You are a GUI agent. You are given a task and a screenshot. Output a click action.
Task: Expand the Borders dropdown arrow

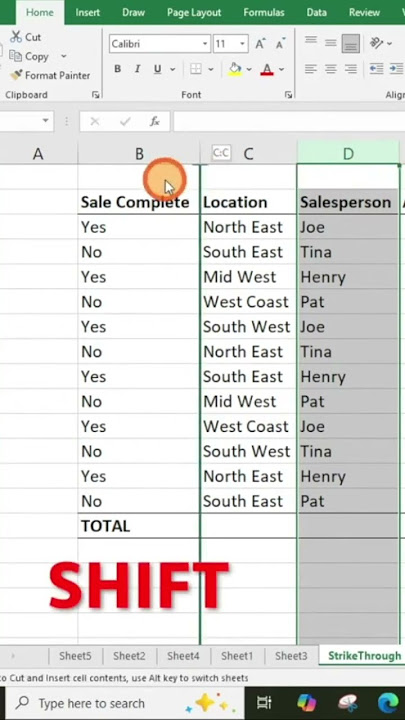[x=211, y=69]
